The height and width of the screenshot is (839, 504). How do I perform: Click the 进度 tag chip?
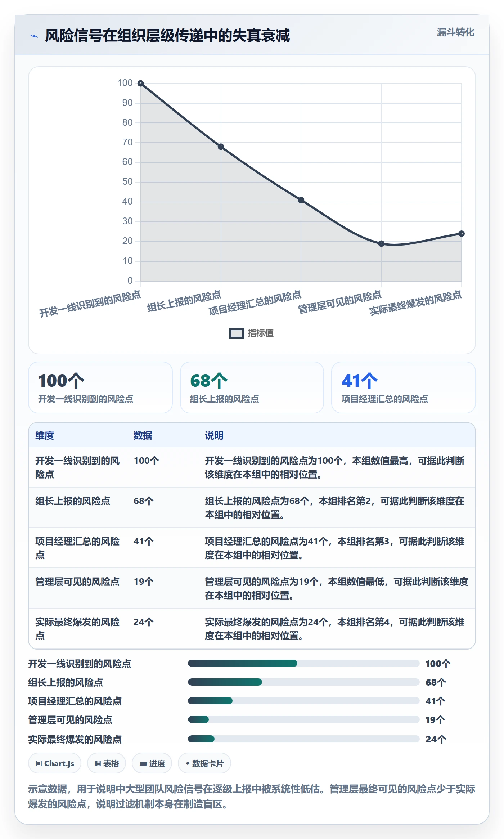tap(152, 763)
